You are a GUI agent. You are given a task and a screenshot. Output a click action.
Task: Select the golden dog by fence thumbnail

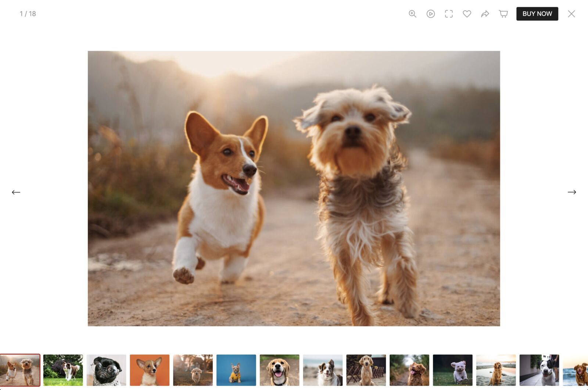point(366,370)
